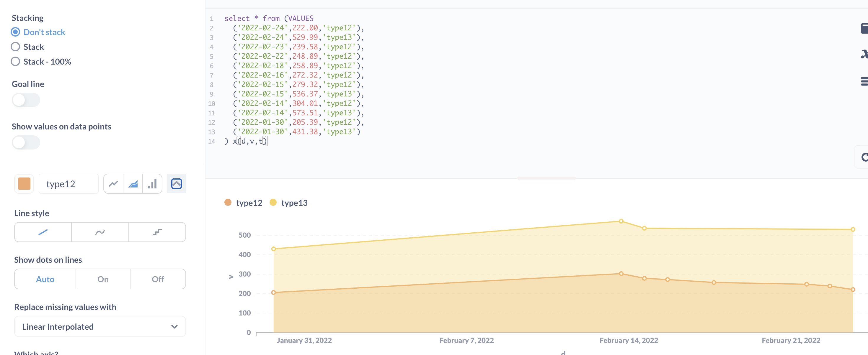The height and width of the screenshot is (355, 868).
Task: Set dots on lines to On
Action: [103, 279]
